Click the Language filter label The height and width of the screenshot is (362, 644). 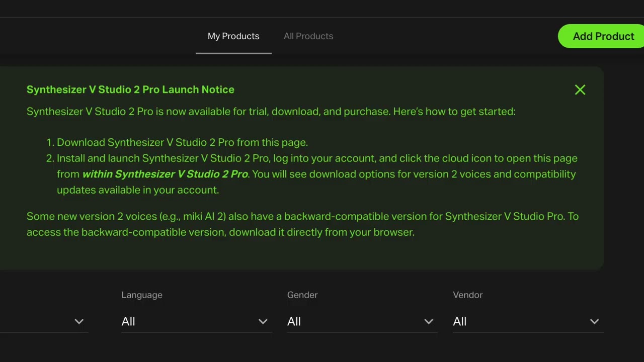click(x=142, y=295)
